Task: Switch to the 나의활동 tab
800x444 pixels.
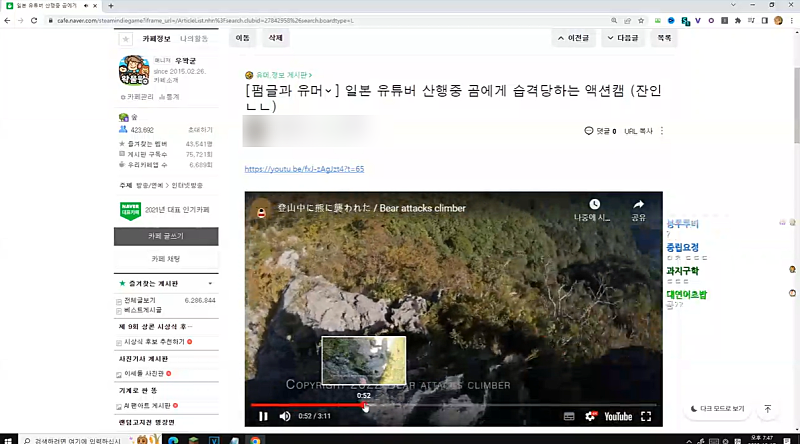Action: click(194, 39)
